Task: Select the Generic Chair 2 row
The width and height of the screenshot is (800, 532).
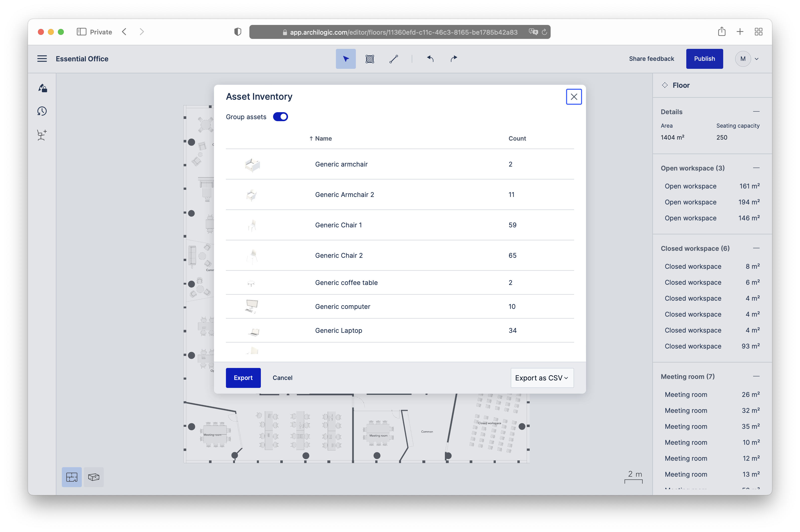Action: pyautogui.click(x=400, y=255)
